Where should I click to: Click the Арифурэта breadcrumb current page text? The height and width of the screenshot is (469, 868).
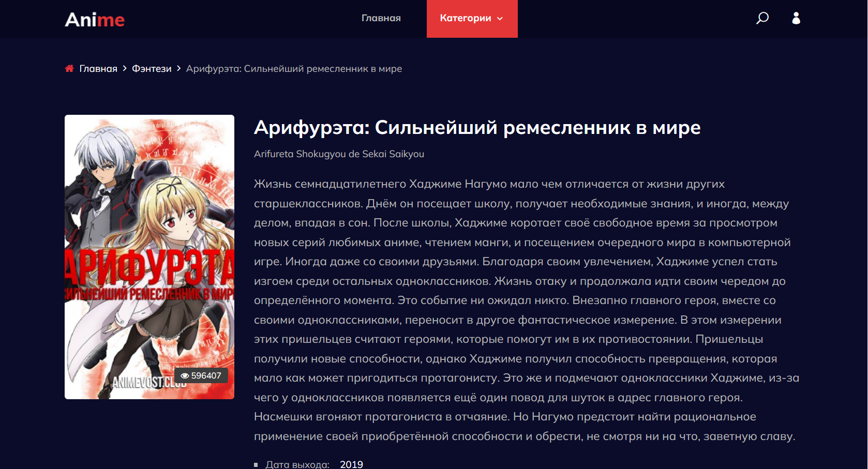294,69
